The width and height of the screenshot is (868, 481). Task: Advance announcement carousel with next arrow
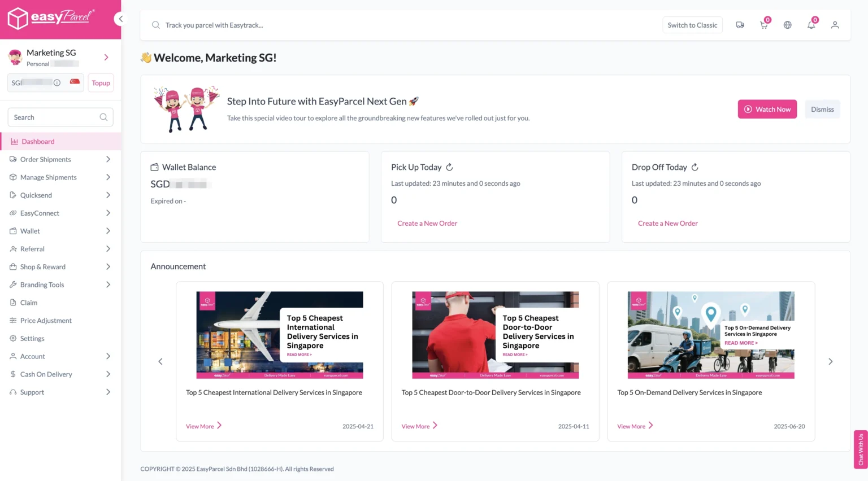coord(830,361)
